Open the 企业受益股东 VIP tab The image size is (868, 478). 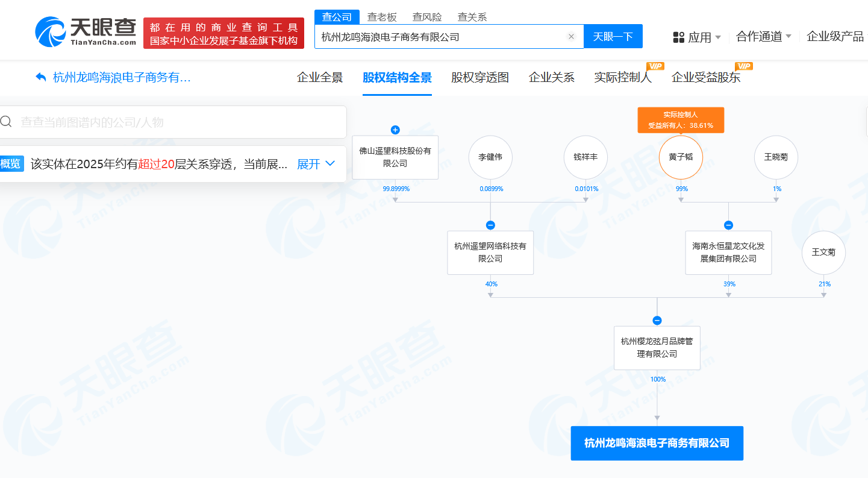[706, 78]
